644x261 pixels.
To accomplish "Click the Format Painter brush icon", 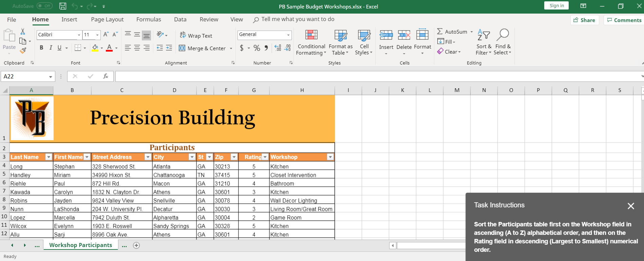I will click(23, 51).
